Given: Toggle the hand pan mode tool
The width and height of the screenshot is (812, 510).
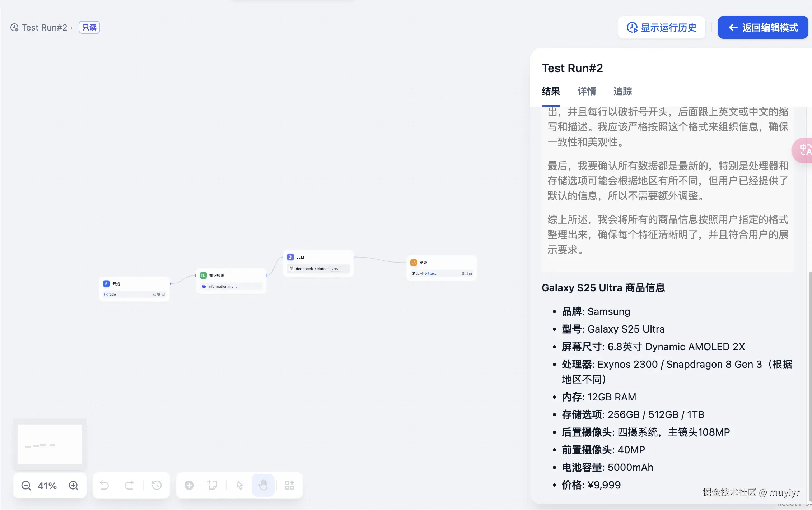Looking at the screenshot, I should [x=263, y=486].
